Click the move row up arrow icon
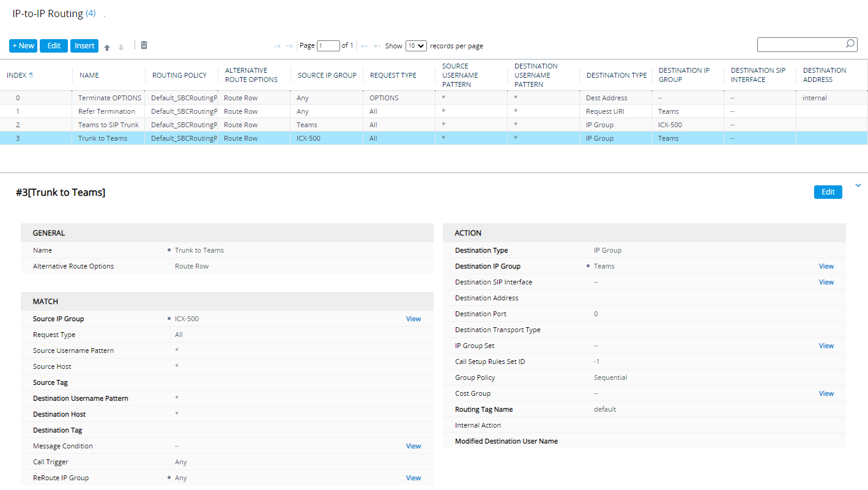868x490 pixels. click(x=107, y=47)
